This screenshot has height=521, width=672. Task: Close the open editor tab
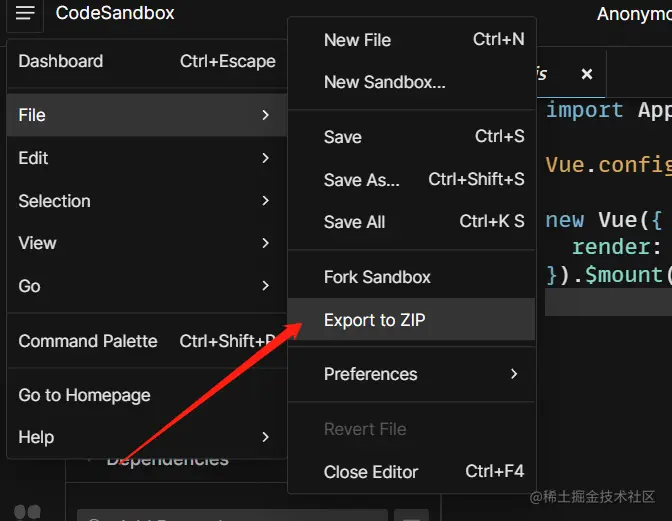587,74
